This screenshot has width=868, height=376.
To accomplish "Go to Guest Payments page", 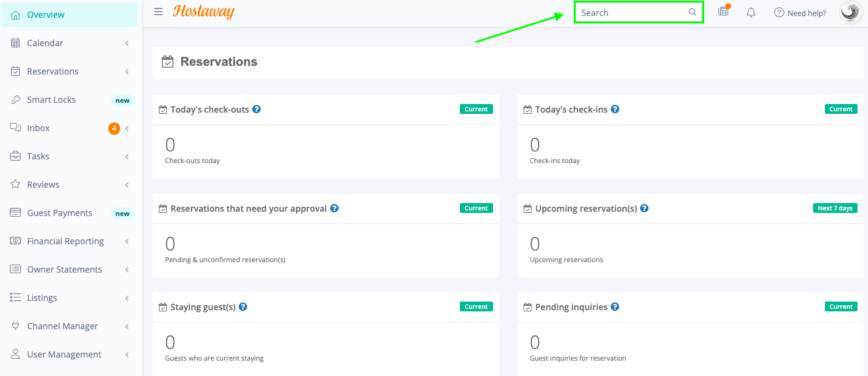I will (x=60, y=213).
